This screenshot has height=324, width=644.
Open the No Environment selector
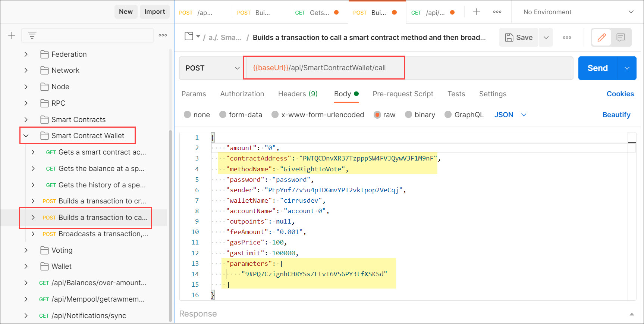(578, 12)
